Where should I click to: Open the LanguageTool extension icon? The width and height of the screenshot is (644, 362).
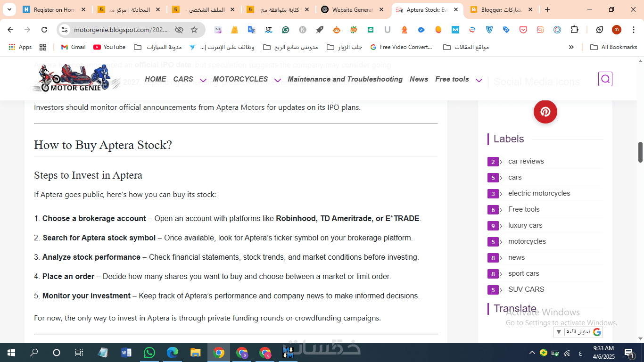point(268,30)
